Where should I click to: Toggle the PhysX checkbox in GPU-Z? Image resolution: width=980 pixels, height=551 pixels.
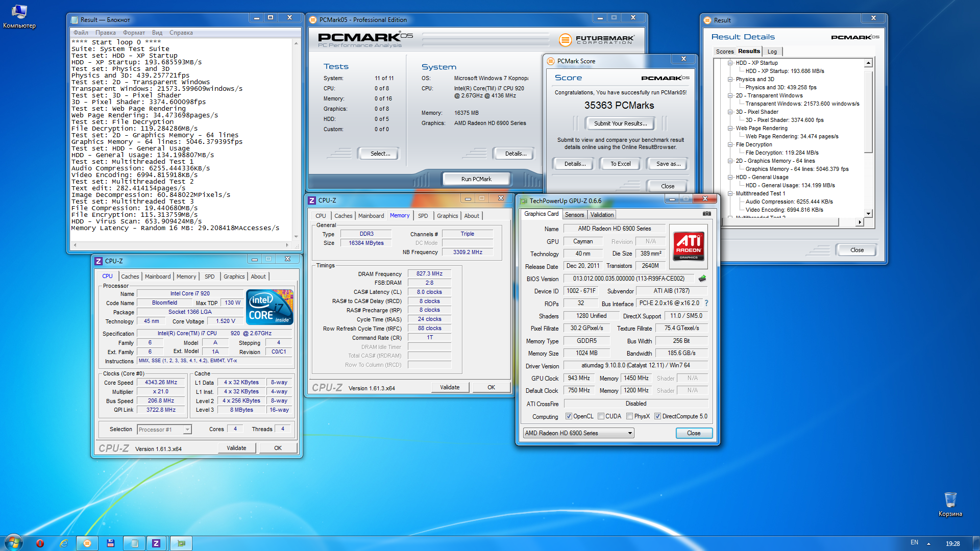coord(629,416)
